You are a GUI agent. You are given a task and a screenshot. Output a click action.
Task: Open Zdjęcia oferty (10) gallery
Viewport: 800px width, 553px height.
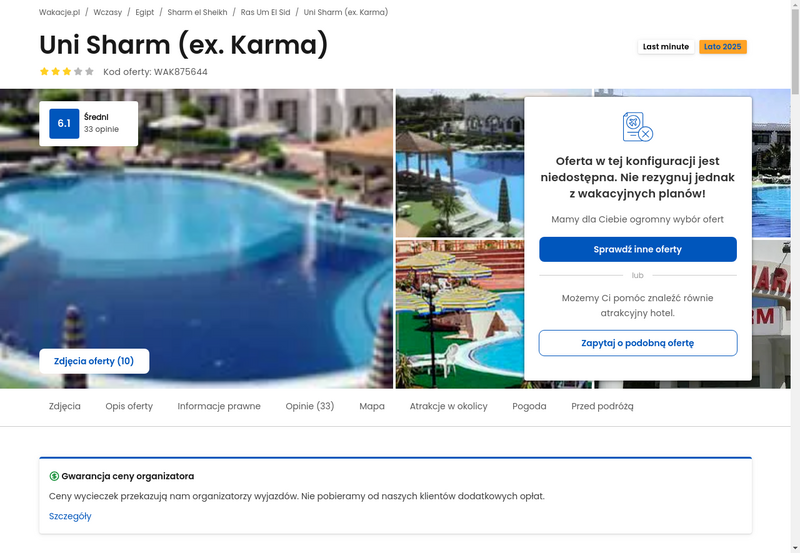click(x=94, y=361)
